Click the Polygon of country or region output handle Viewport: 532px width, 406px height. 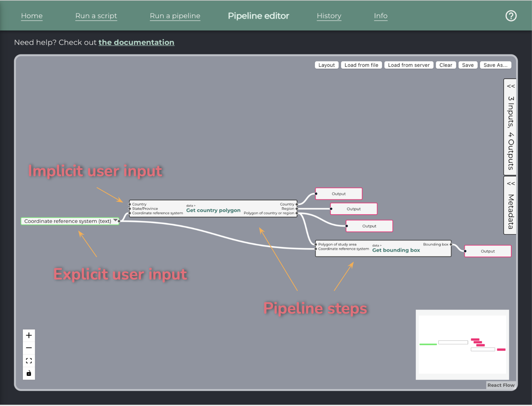point(297,213)
